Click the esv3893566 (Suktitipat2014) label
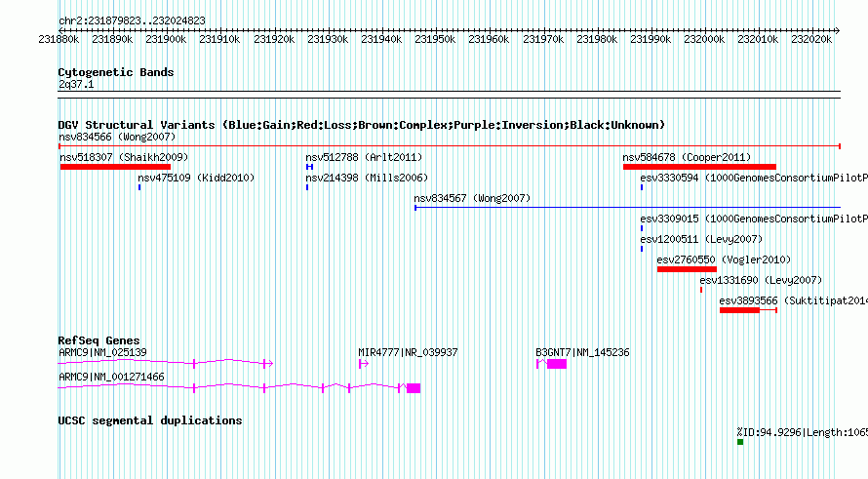This screenshot has width=868, height=479. 793,300
